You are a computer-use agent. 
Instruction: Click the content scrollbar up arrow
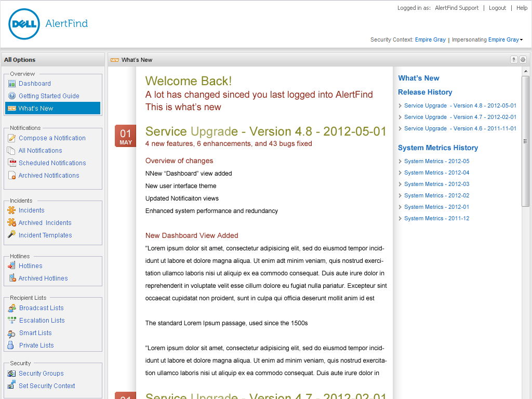point(526,71)
